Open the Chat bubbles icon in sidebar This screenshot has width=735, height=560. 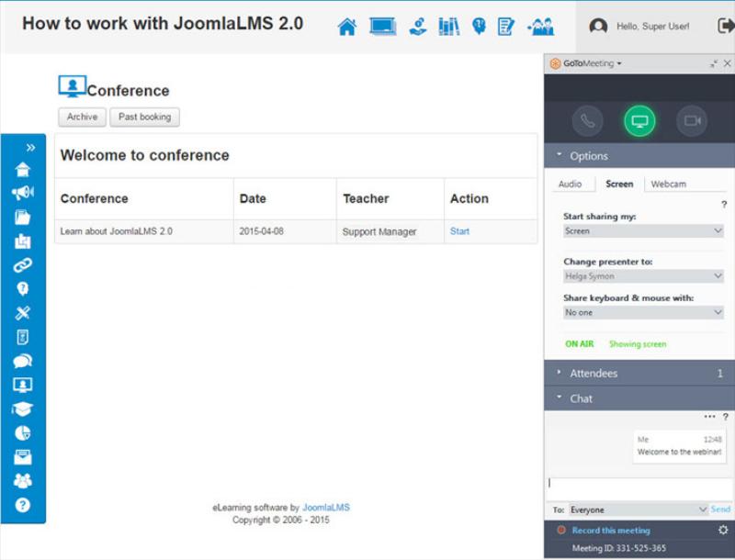coord(22,361)
